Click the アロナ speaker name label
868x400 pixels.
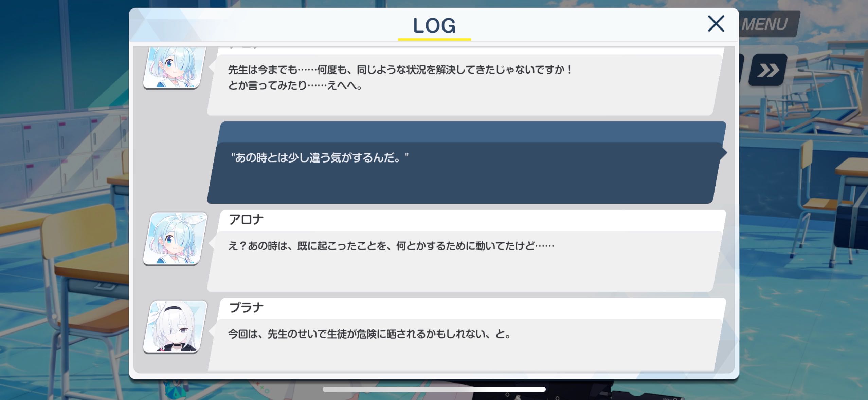(246, 220)
